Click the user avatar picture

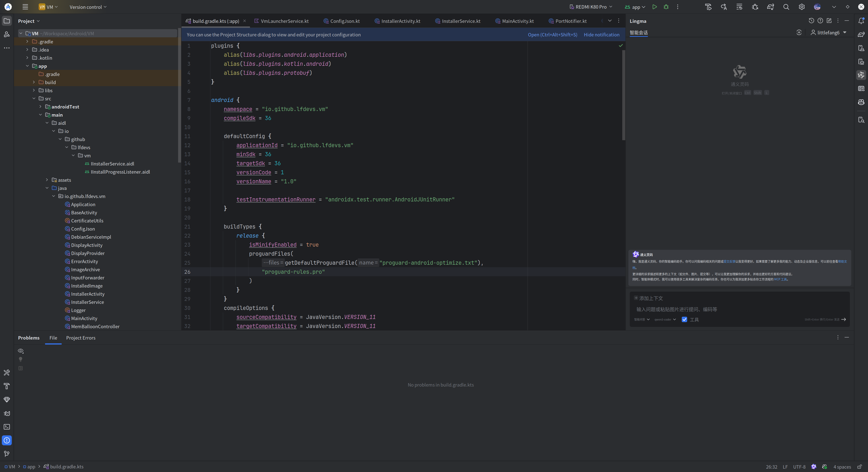[817, 7]
